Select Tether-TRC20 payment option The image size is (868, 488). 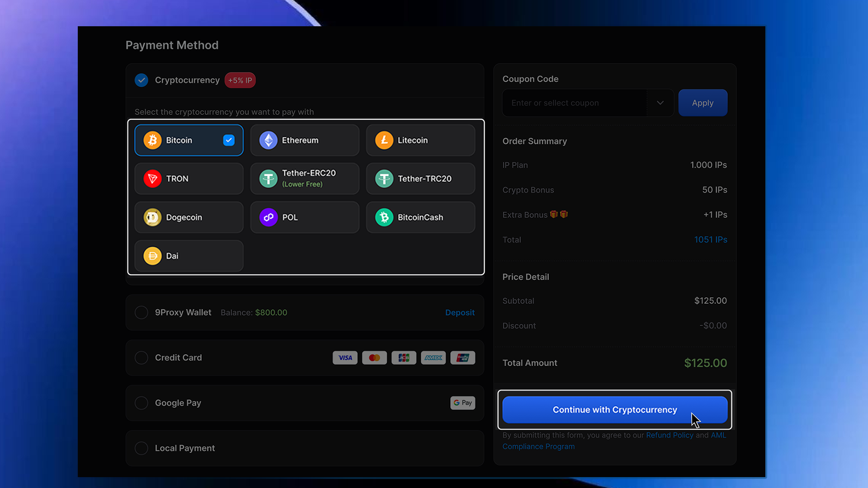coord(420,179)
